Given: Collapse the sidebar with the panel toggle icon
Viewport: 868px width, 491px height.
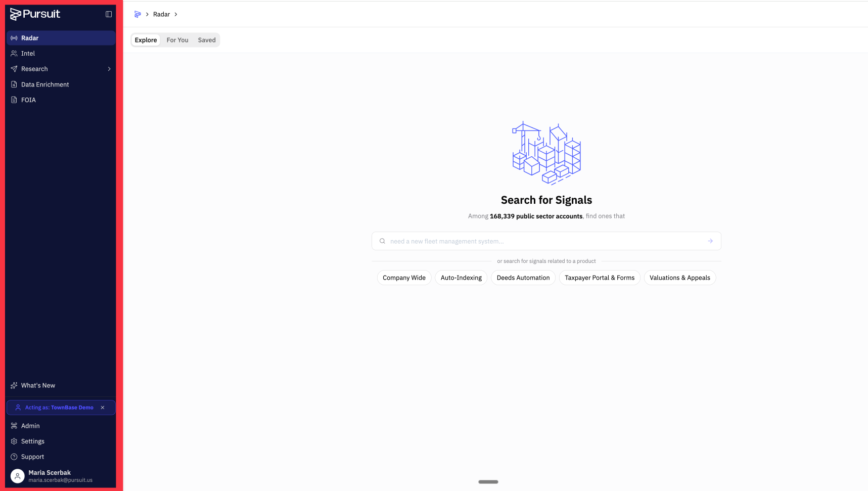Looking at the screenshot, I should click(109, 14).
